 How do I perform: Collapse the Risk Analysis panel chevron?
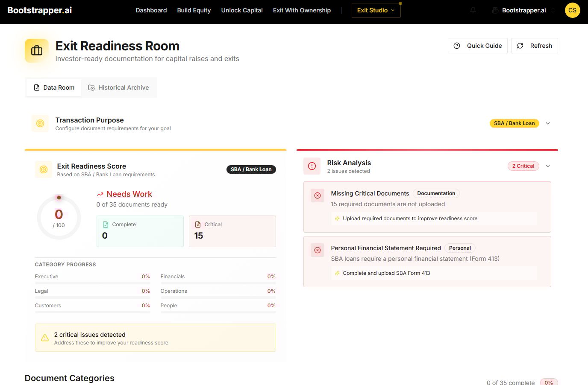coord(548,166)
